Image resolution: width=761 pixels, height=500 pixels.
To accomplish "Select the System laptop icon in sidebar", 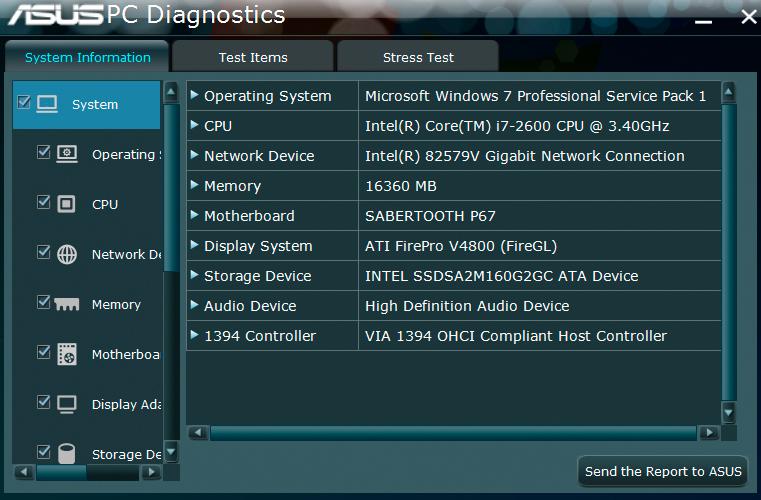I will pos(47,104).
